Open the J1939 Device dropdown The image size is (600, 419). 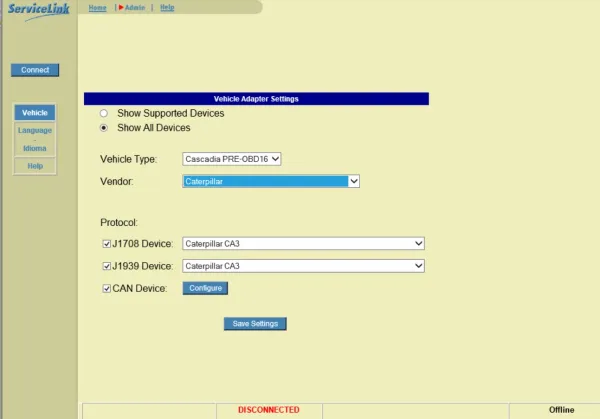coord(303,266)
